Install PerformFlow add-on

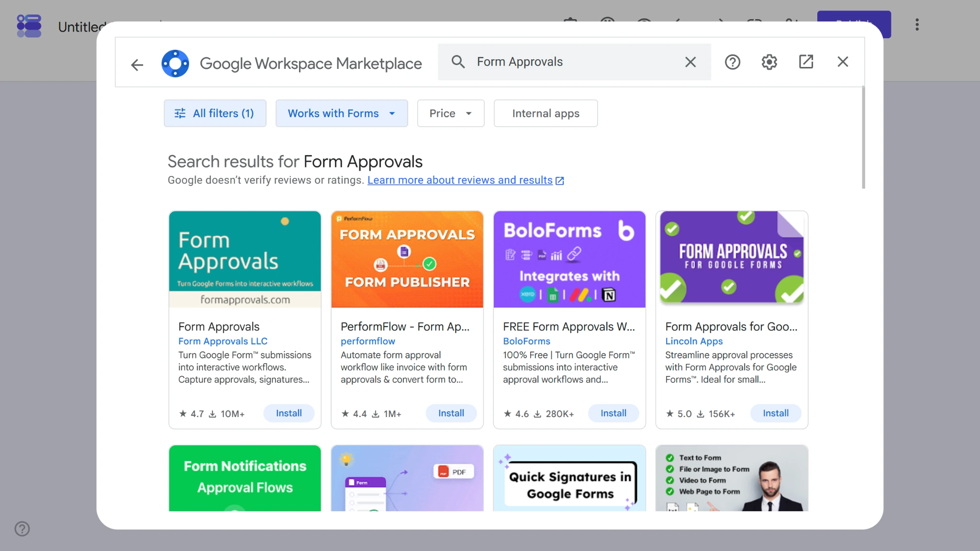[451, 413]
